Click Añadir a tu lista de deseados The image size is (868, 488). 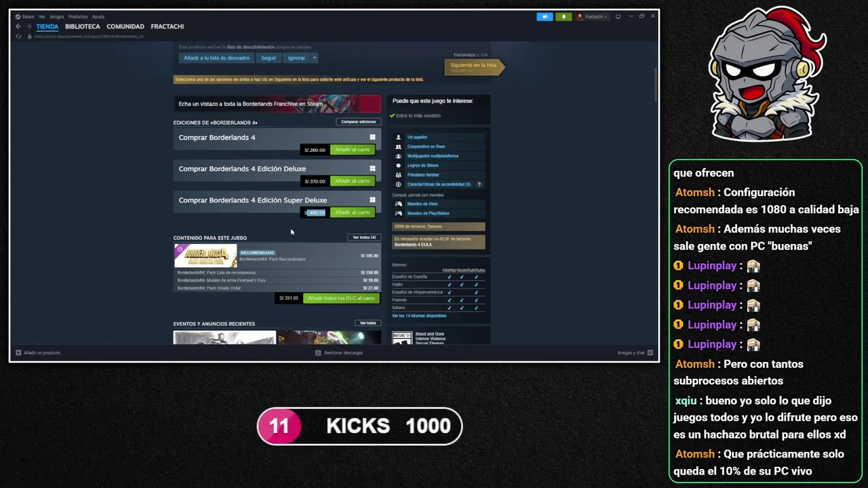(x=217, y=58)
